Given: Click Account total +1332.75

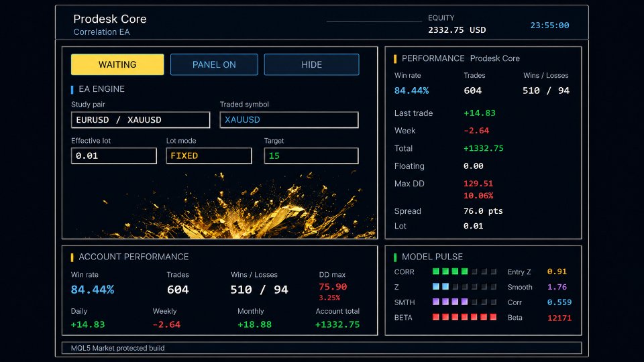Looking at the screenshot, I should point(337,324).
